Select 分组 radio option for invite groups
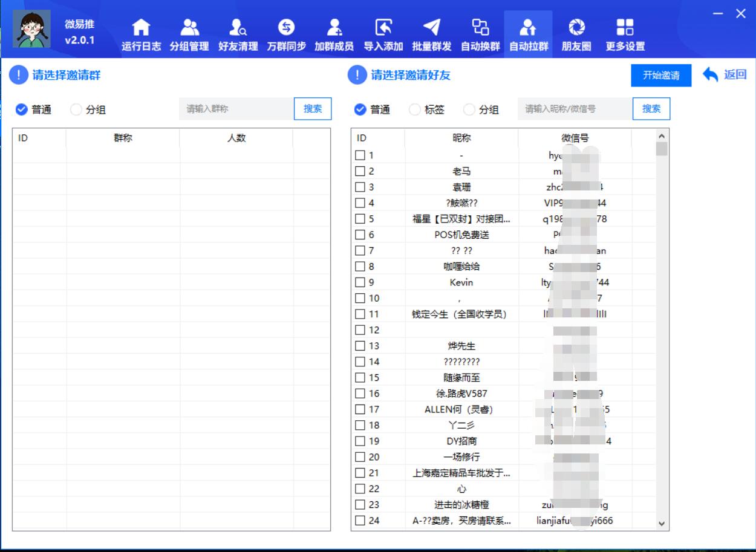The width and height of the screenshot is (756, 552). [75, 109]
